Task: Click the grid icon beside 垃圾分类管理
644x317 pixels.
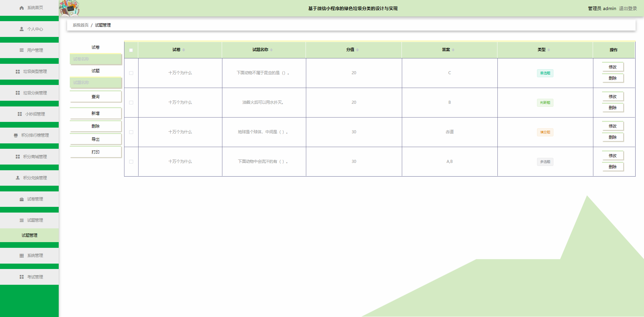Action: (x=18, y=93)
